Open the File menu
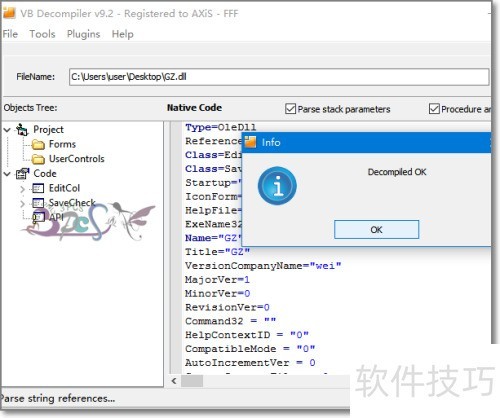Image resolution: width=500 pixels, height=418 pixels. (x=10, y=34)
